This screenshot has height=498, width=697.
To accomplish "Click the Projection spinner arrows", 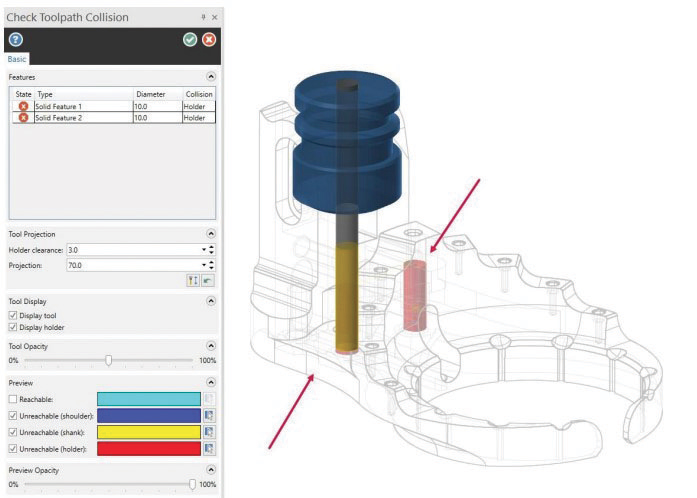I will pos(212,265).
